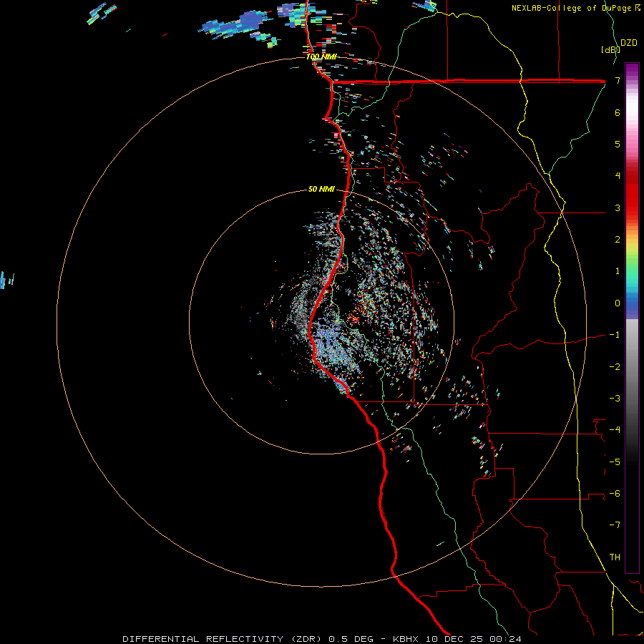The image size is (644, 644).
Task: Click the scale value 4 on legend
Action: (618, 176)
